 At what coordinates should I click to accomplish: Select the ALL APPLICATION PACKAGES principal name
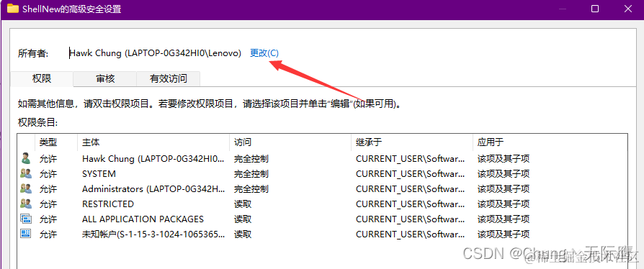pos(143,219)
